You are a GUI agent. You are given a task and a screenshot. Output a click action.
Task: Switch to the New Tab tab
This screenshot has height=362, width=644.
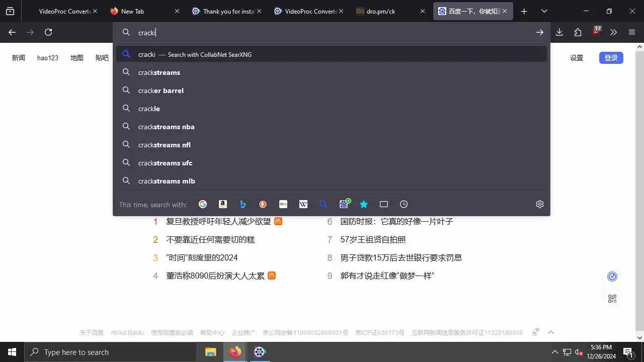(144, 11)
